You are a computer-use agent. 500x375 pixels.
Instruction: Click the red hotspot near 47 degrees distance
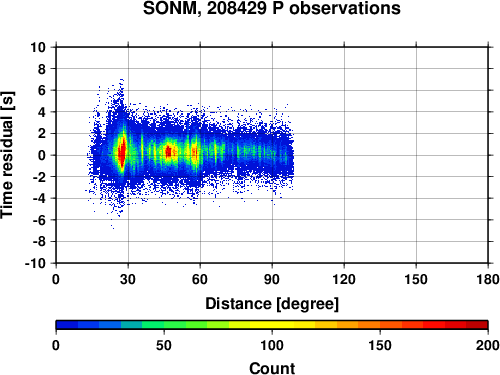pos(169,152)
